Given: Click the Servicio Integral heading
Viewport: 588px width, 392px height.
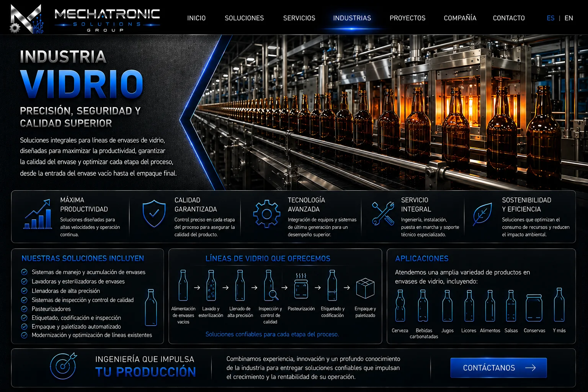Looking at the screenshot, I should tap(416, 205).
